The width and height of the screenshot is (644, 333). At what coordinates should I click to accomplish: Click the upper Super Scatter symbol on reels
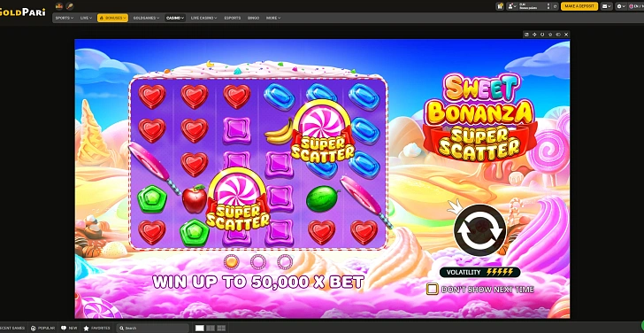coord(323,130)
